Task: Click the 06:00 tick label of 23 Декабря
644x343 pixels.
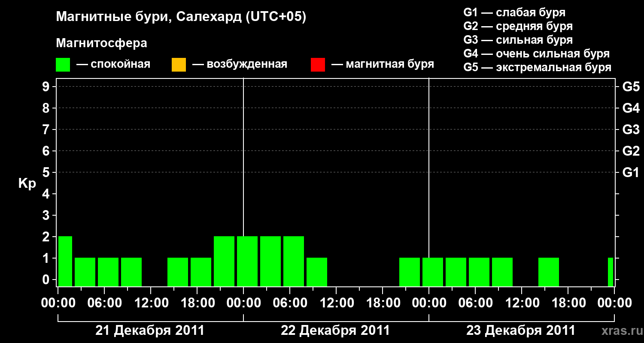Action: (475, 303)
